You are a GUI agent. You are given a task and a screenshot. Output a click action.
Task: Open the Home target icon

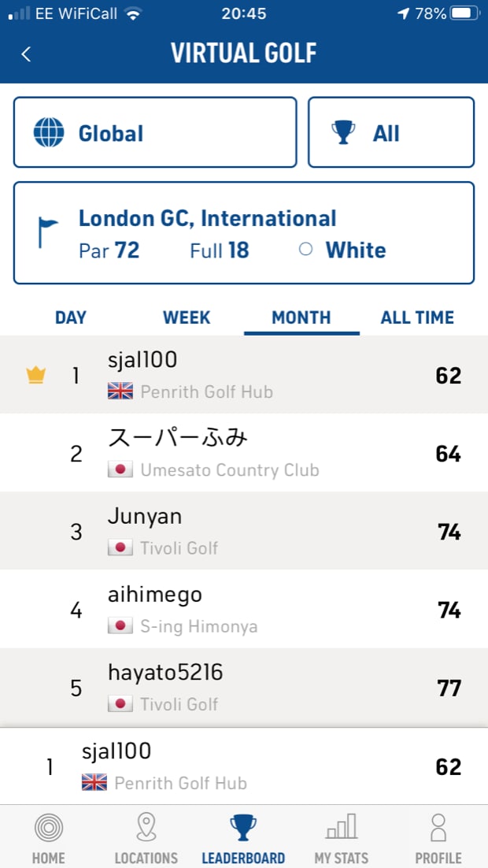(49, 829)
